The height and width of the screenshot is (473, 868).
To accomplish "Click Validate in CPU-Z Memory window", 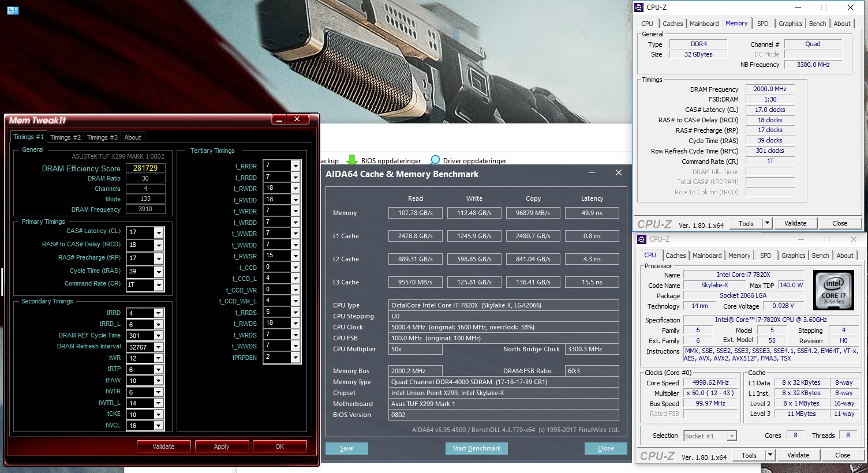I will [795, 223].
